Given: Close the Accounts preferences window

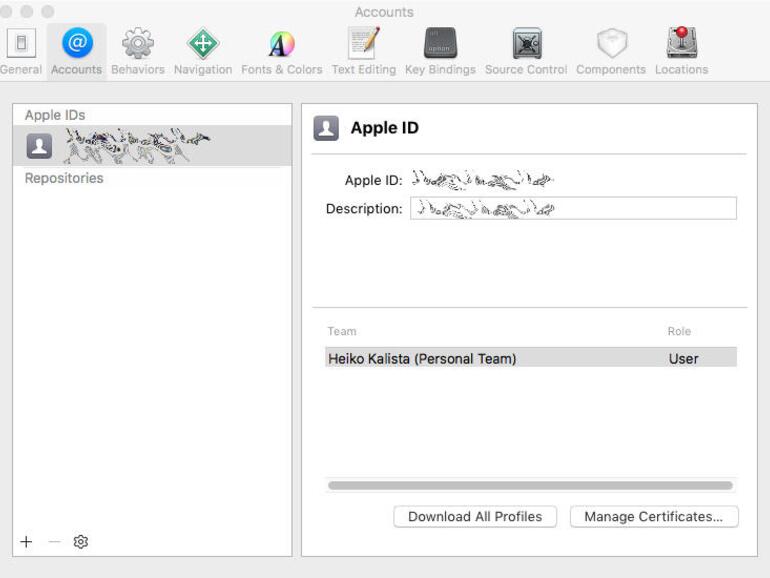Looking at the screenshot, I should [6, 11].
